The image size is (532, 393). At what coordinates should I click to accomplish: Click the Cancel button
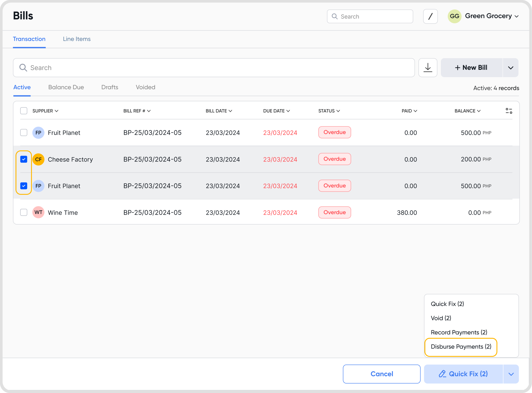pos(382,374)
